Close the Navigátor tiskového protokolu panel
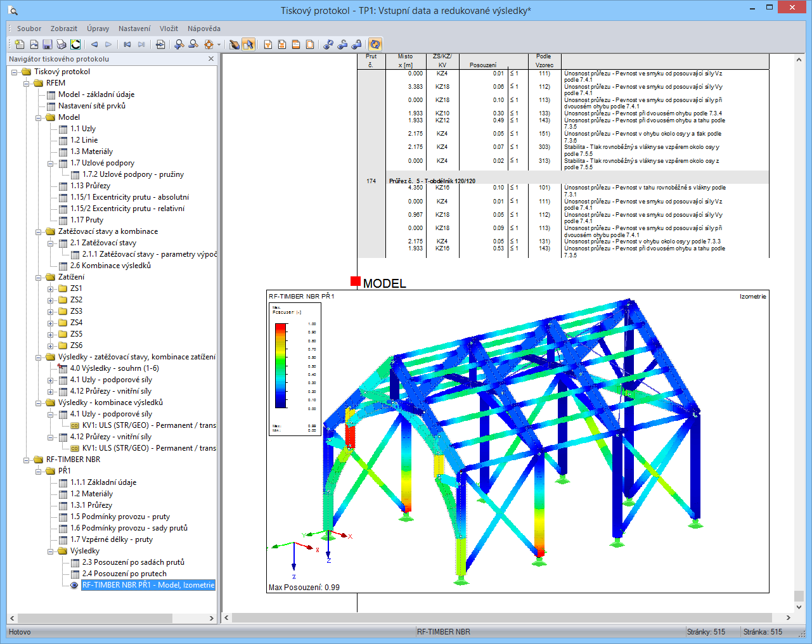Viewport: 812px width, 644px height. click(211, 59)
